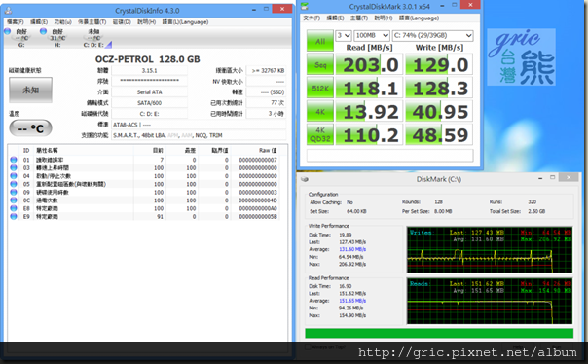The height and width of the screenshot is (364, 588).
Task: Click the 512K write result 128.3
Action: [439, 89]
